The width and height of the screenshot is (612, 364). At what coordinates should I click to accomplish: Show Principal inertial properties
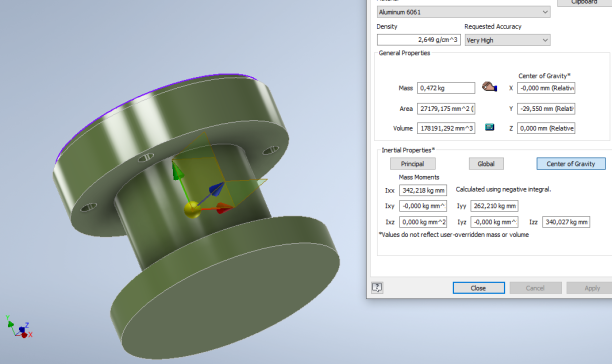coord(413,164)
